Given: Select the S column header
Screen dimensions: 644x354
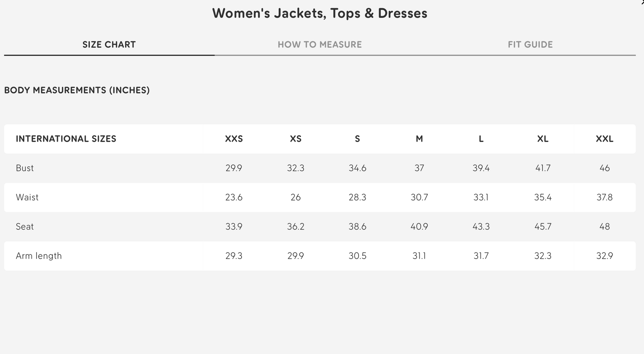Looking at the screenshot, I should click(357, 139).
